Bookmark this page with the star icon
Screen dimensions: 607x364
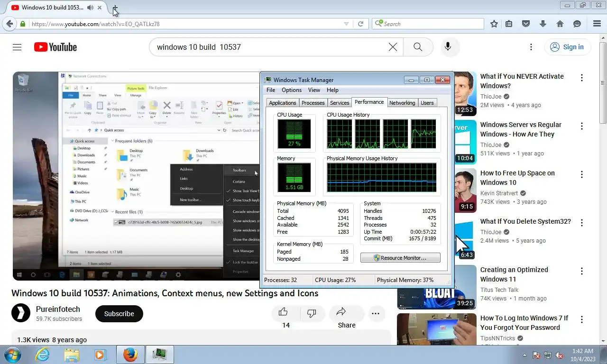[494, 24]
